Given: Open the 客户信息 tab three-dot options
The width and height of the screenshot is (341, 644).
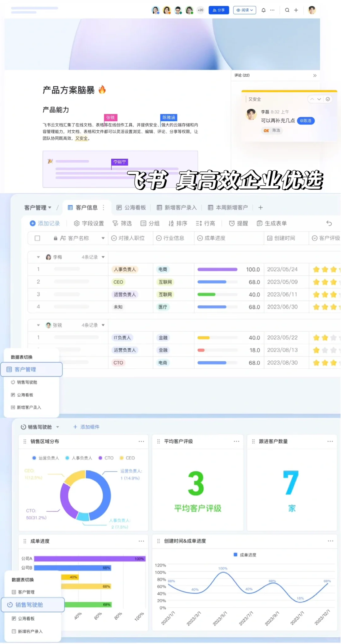Looking at the screenshot, I should (x=103, y=207).
